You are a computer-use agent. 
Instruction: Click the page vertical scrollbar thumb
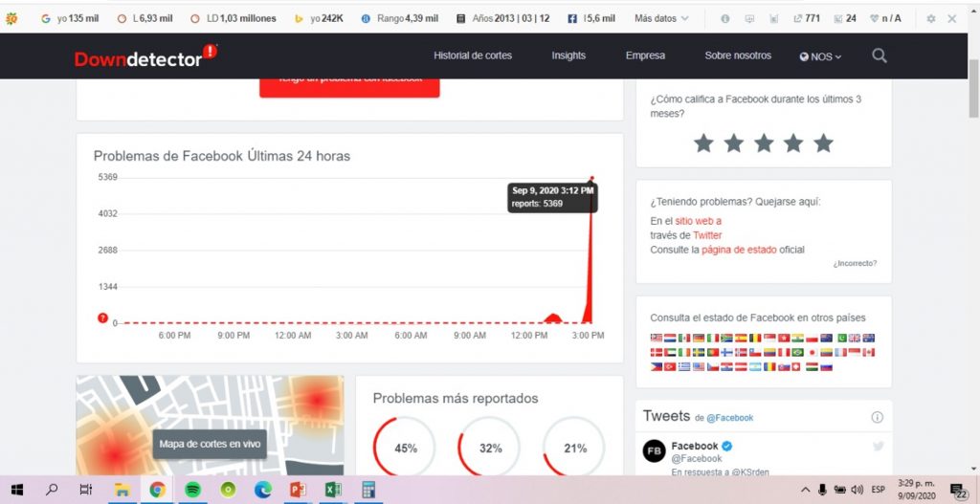973,89
